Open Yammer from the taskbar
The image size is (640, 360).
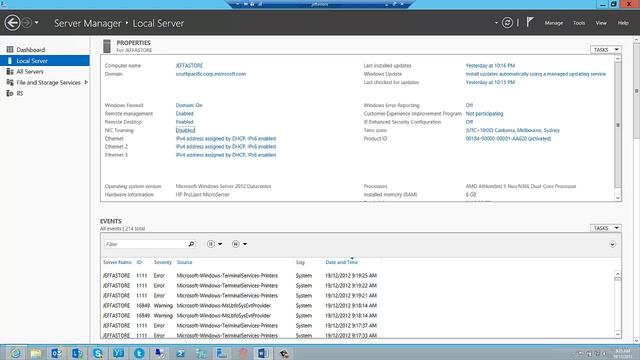tap(118, 353)
